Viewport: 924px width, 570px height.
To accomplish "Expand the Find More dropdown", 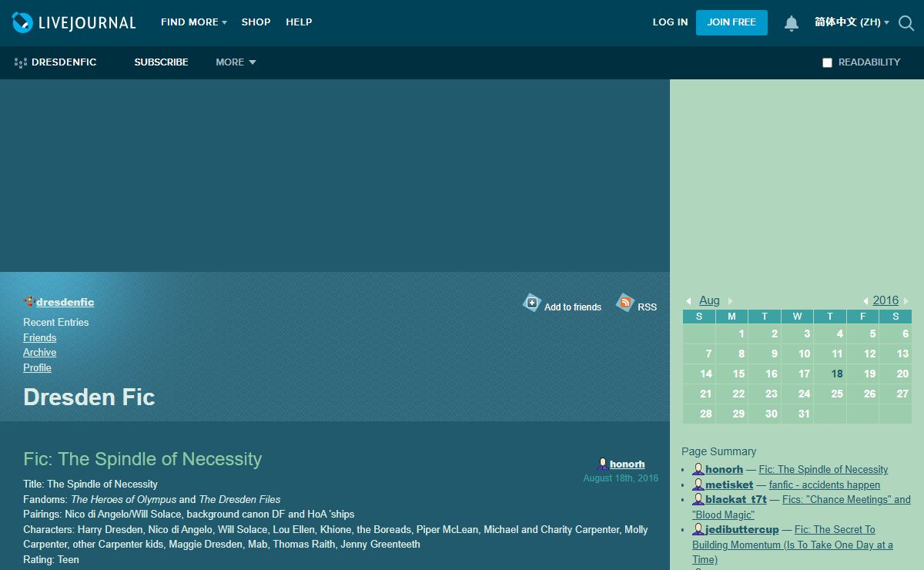I will [x=193, y=22].
